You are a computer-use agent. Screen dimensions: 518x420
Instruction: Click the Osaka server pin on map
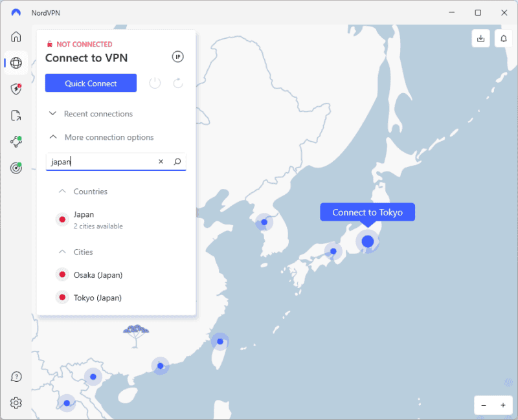click(x=333, y=251)
